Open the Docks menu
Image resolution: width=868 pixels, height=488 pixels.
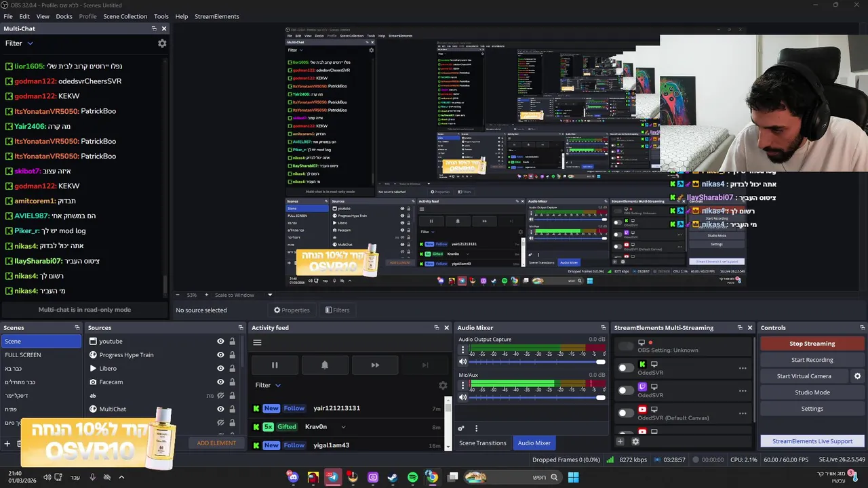click(x=64, y=16)
